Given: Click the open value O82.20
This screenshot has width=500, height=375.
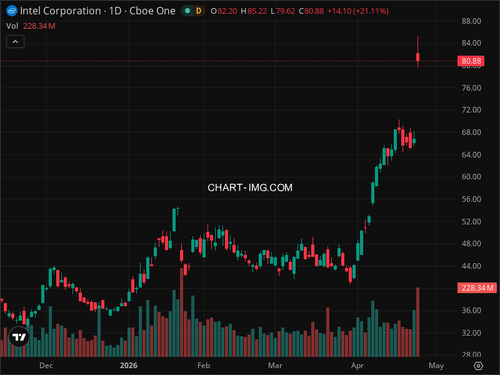Looking at the screenshot, I should 224,11.
